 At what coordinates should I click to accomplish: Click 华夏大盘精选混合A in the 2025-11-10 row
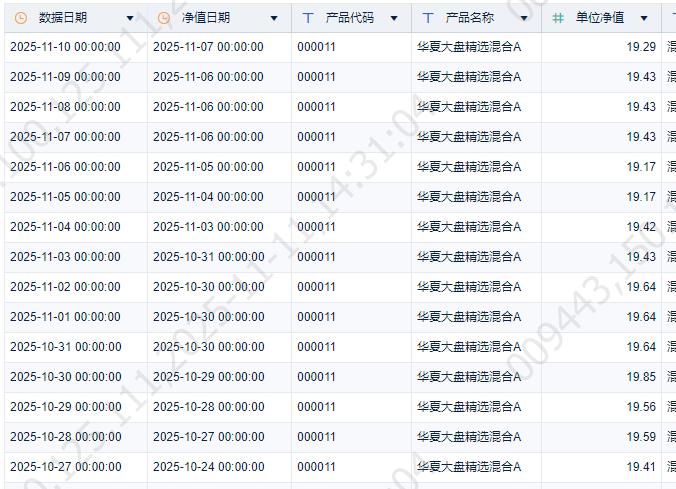click(x=469, y=47)
